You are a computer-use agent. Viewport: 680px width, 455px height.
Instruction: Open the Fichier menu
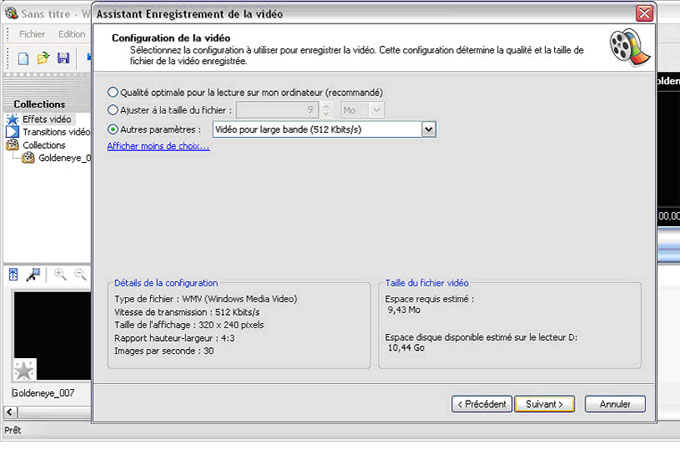tap(32, 34)
